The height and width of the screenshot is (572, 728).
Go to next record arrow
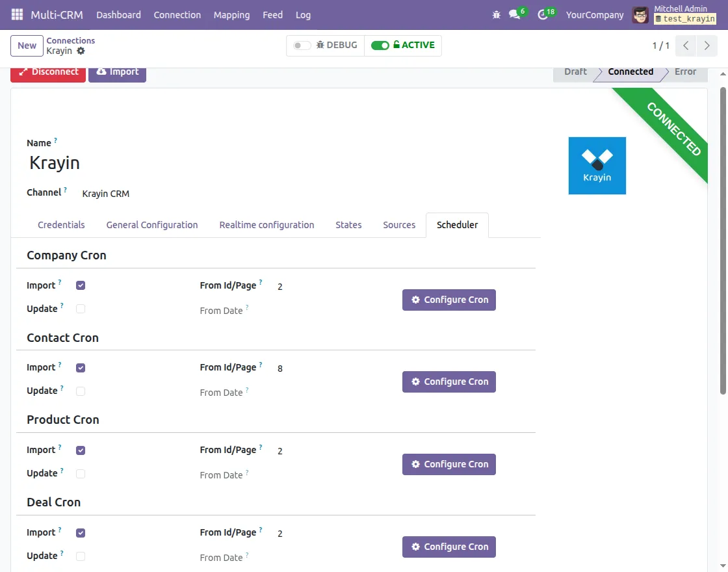click(707, 45)
